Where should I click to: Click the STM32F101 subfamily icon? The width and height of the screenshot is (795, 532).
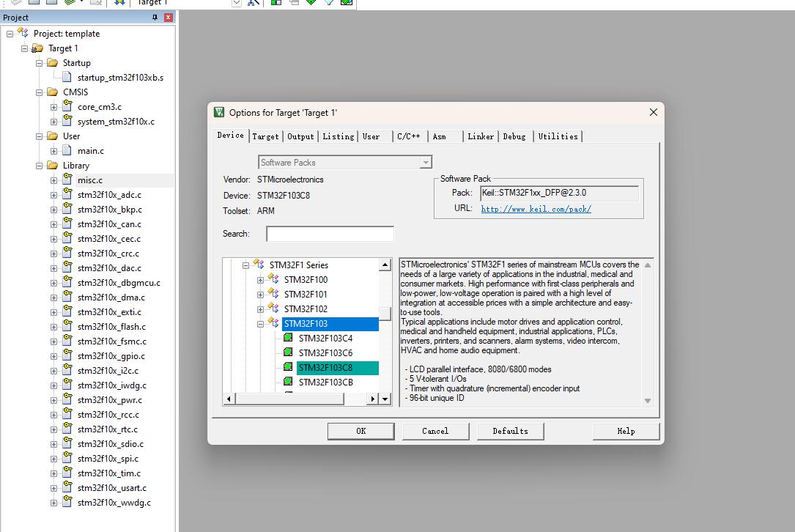pos(273,294)
